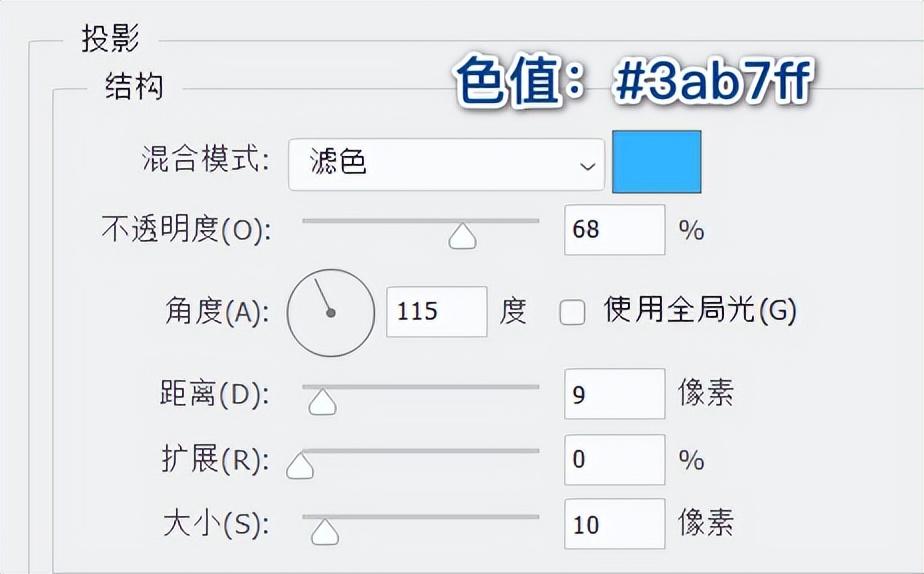The width and height of the screenshot is (924, 574).
Task: Click the angle input field showing 115
Action: coord(436,311)
